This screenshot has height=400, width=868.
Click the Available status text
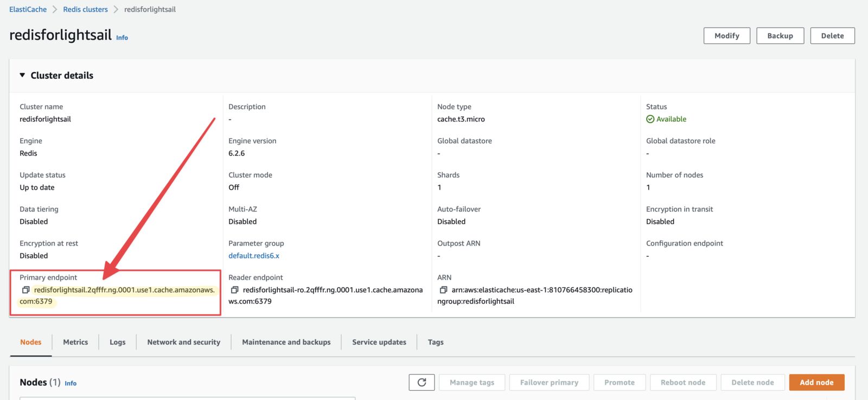[x=671, y=119]
